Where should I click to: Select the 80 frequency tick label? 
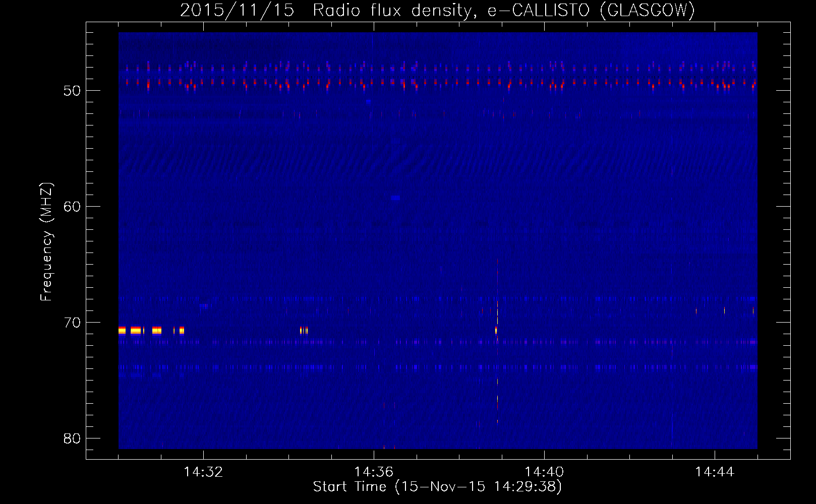tap(72, 438)
